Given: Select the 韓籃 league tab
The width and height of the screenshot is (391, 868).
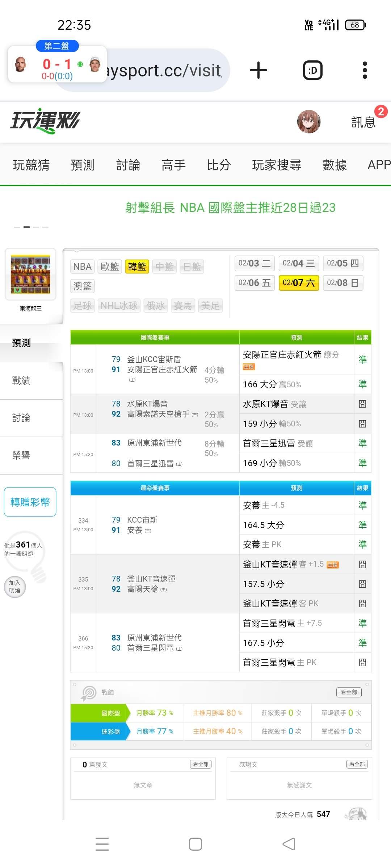Looking at the screenshot, I should pyautogui.click(x=137, y=267).
